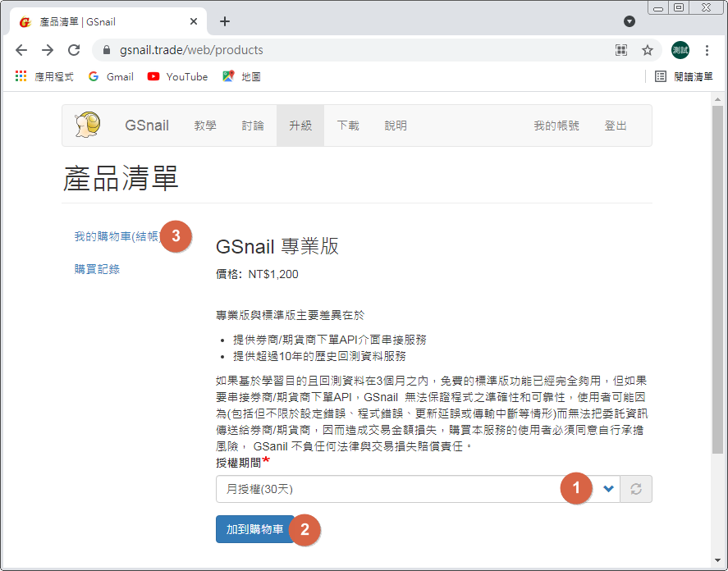The height and width of the screenshot is (571, 728).
Task: Maximize the browser window
Action: coord(678,7)
